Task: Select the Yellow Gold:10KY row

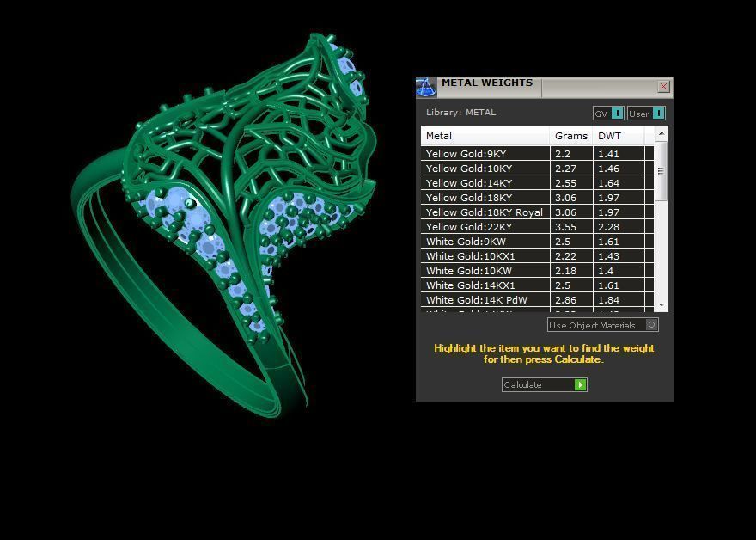Action: pos(537,169)
